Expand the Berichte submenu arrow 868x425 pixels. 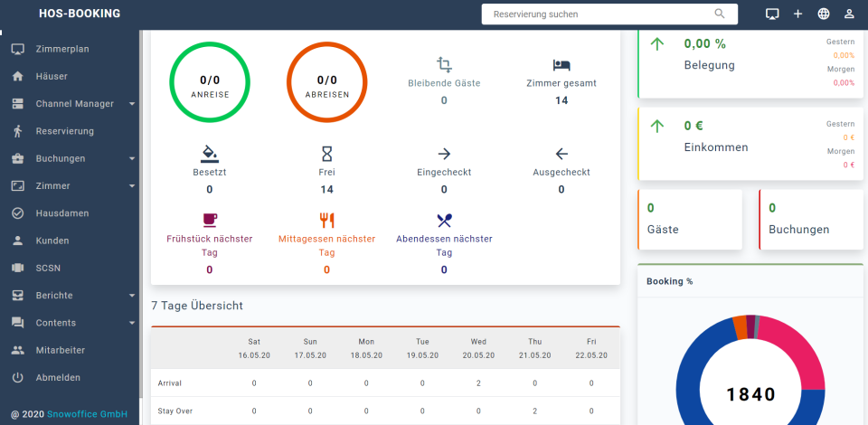[132, 296]
